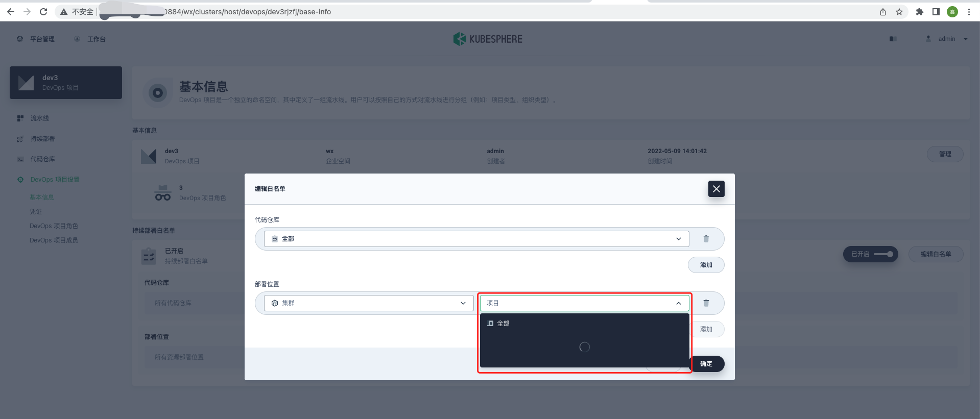Open browser extensions puzzle icon
Image resolution: width=980 pixels, height=419 pixels.
pos(920,12)
